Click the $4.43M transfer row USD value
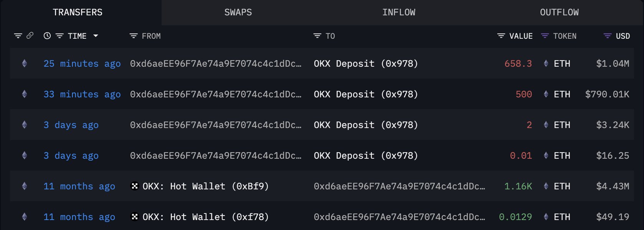 pyautogui.click(x=613, y=186)
